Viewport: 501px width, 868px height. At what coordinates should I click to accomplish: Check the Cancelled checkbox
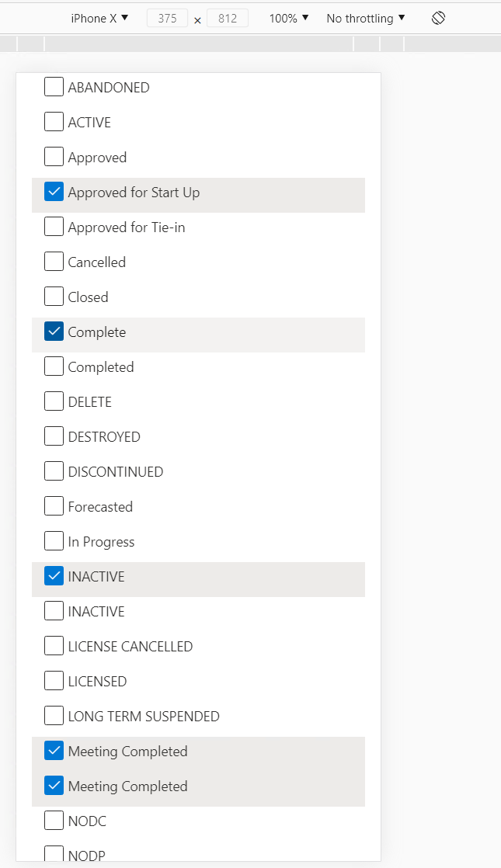click(54, 262)
